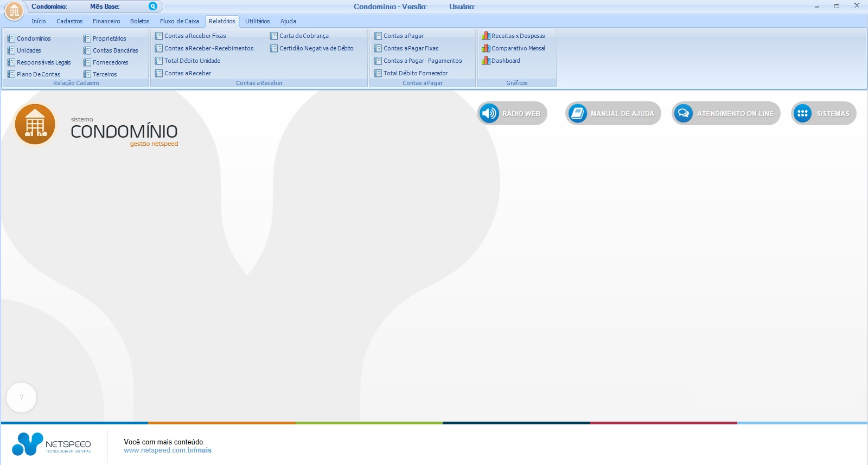Viewport: 868px width, 465px height.
Task: Open the Ajuda tab
Action: 288,21
